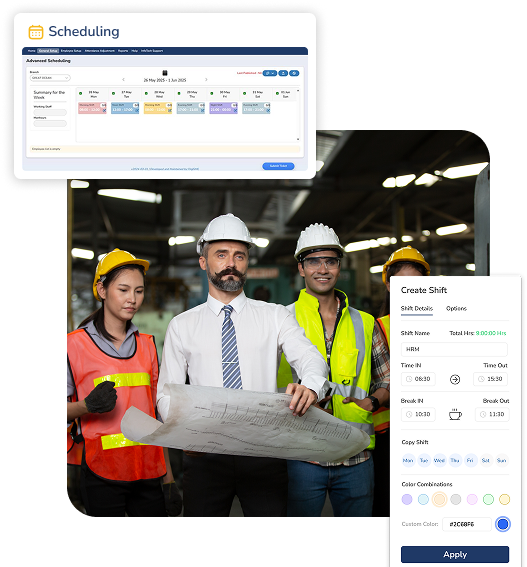Click the orange Scheduling calendar logo
This screenshot has width=527, height=567.
[x=36, y=32]
